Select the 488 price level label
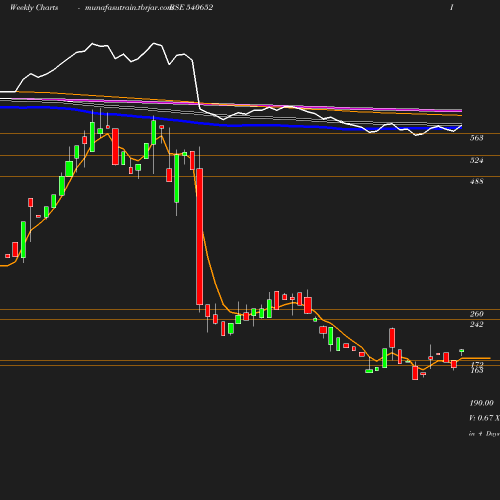This screenshot has height=500, width=500. click(x=476, y=181)
